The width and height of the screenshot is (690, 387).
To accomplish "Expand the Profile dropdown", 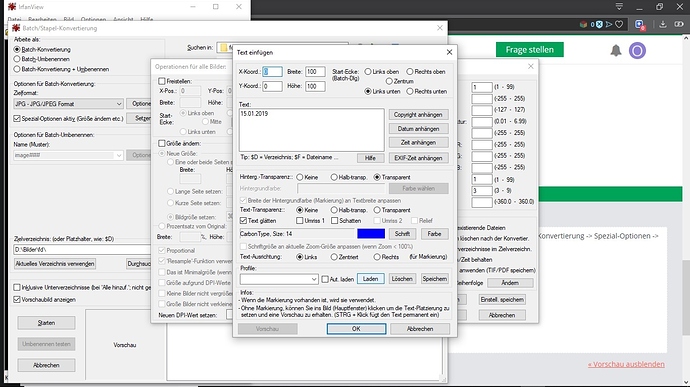I will pos(279,279).
